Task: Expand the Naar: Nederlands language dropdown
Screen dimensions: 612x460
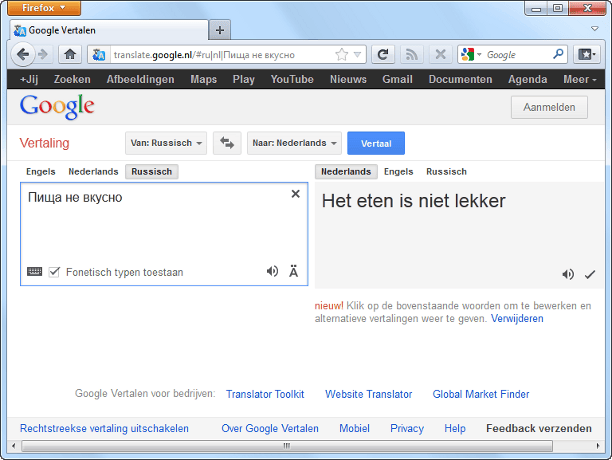Action: point(294,143)
